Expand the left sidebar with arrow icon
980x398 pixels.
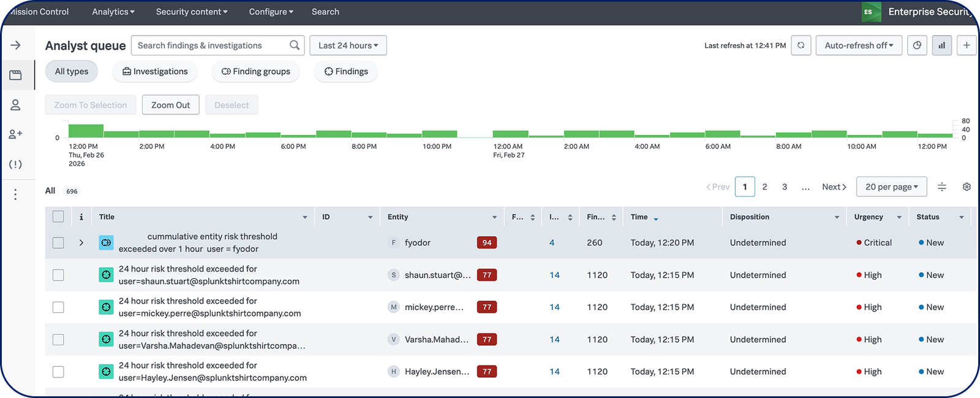[x=16, y=45]
